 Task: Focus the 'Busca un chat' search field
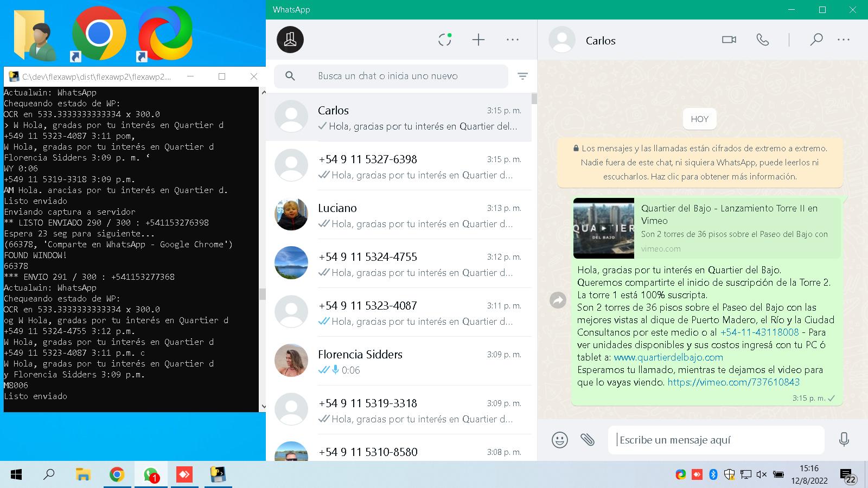(391, 76)
